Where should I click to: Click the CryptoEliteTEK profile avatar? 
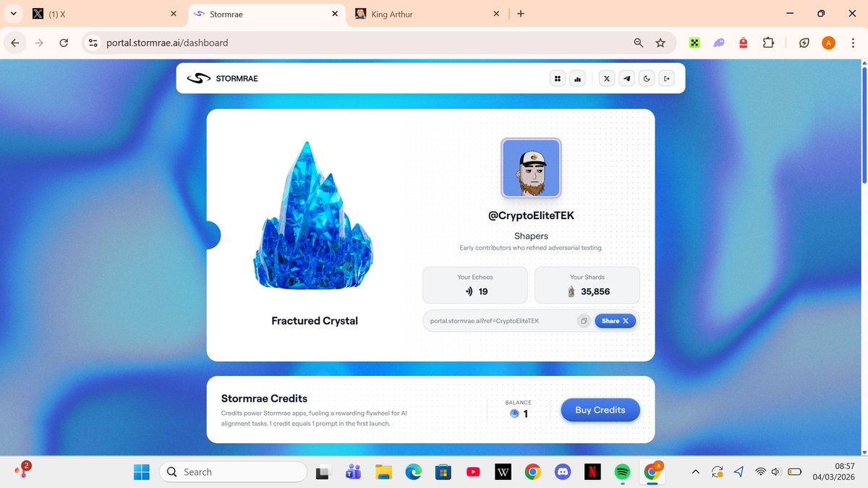click(531, 168)
